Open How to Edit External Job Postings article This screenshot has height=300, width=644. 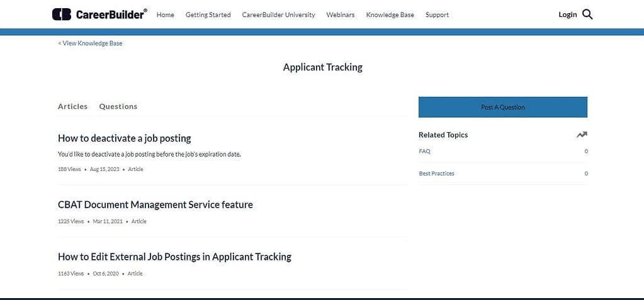[174, 257]
